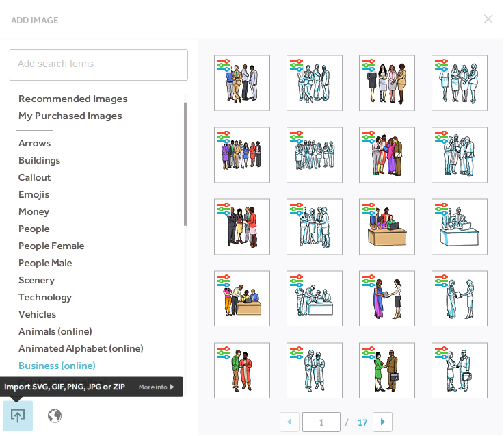Select colored handshake with briefcase image

[x=387, y=370]
